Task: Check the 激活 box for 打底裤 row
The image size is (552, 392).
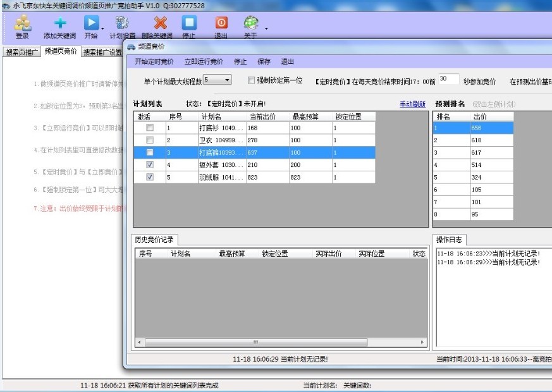Action: pyautogui.click(x=150, y=152)
